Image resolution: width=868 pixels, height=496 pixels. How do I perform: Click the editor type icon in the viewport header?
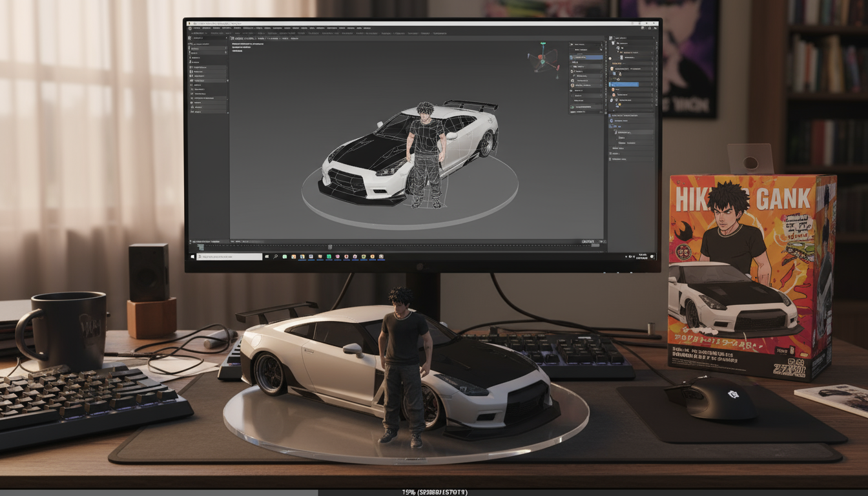tap(234, 39)
